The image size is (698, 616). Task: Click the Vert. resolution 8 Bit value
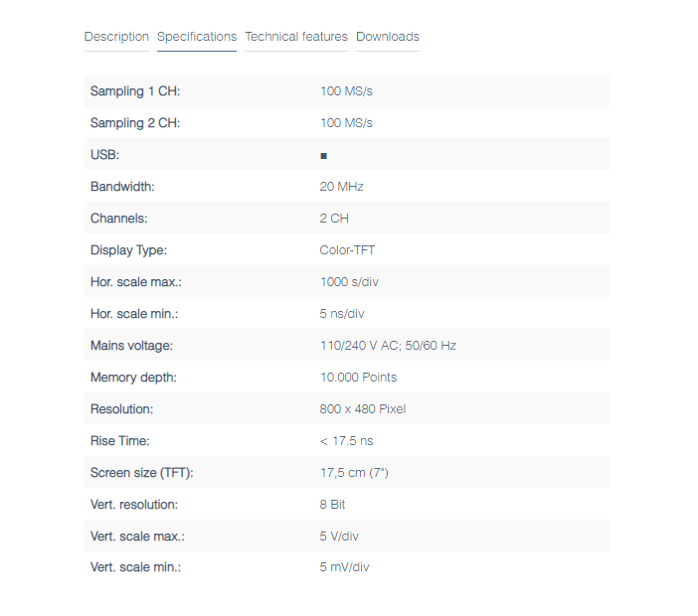click(332, 505)
